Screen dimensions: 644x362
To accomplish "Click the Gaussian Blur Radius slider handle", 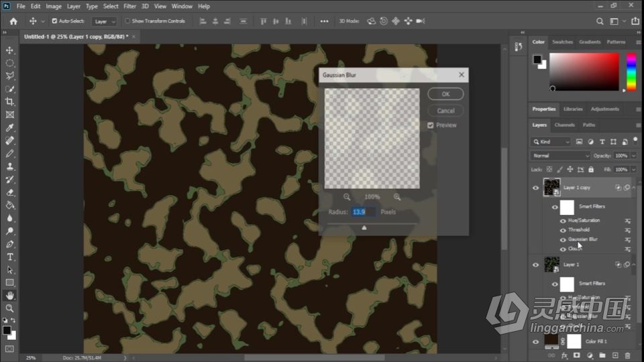I will coord(364,227).
